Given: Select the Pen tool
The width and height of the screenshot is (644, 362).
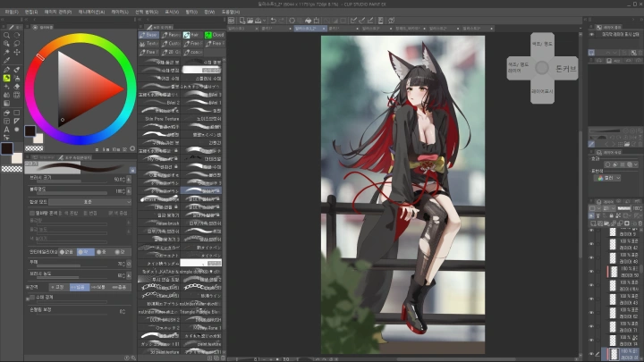Looking at the screenshot, I should [6, 70].
